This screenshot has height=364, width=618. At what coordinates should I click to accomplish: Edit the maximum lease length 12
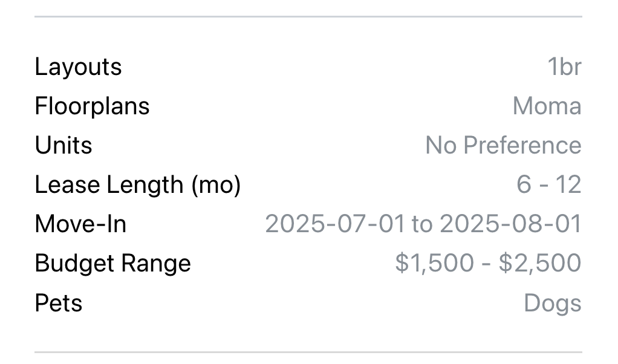coord(568,185)
